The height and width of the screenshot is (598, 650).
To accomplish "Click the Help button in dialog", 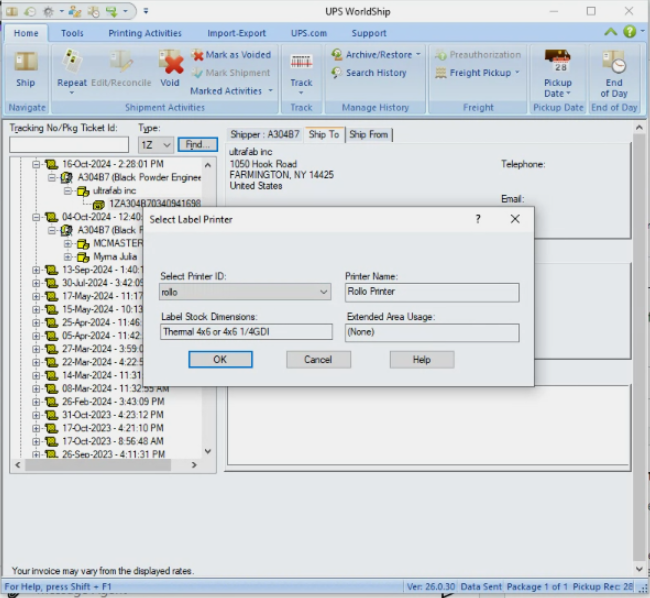I will click(422, 359).
